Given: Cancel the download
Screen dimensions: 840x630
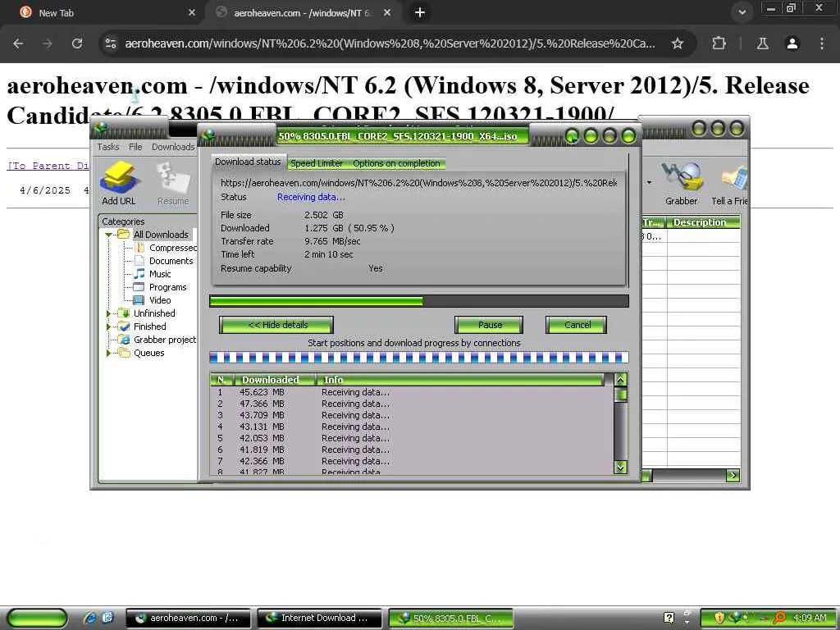Looking at the screenshot, I should tap(577, 325).
